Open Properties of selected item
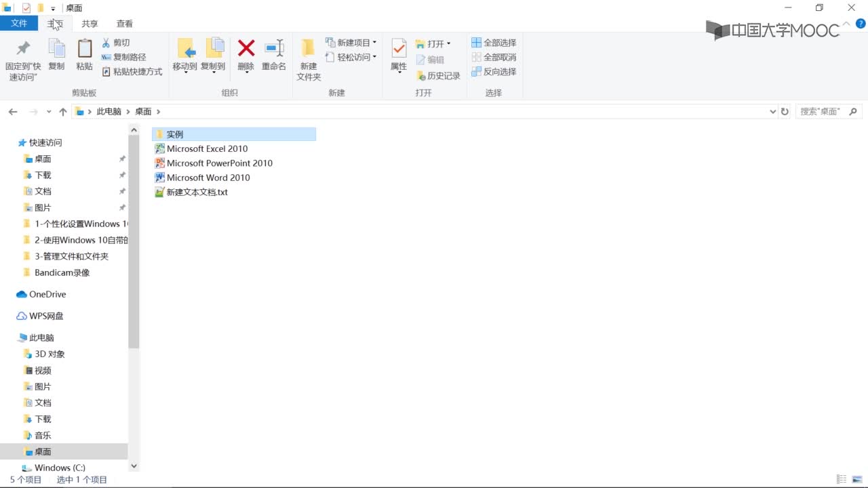 pos(399,55)
